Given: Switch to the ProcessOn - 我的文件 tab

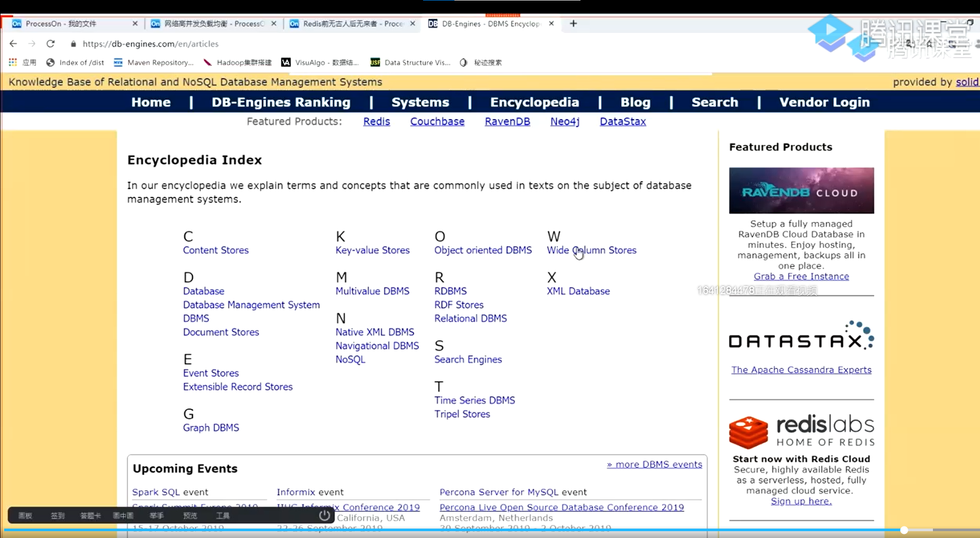Looking at the screenshot, I should (73, 24).
